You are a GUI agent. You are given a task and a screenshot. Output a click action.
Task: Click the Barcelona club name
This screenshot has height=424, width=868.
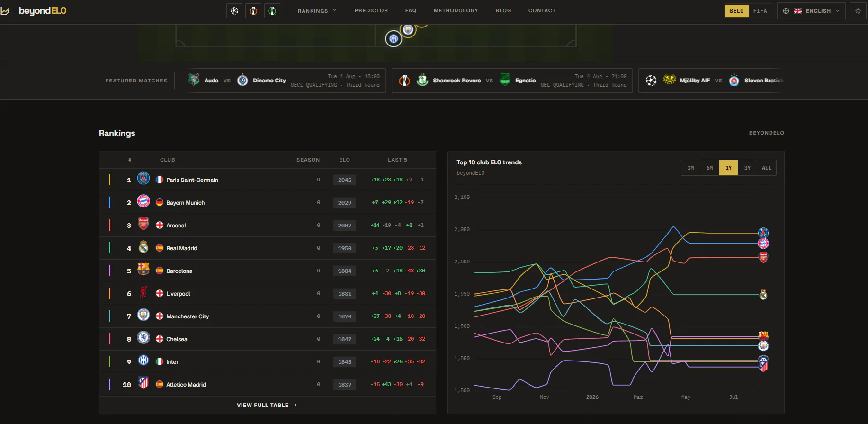(179, 271)
